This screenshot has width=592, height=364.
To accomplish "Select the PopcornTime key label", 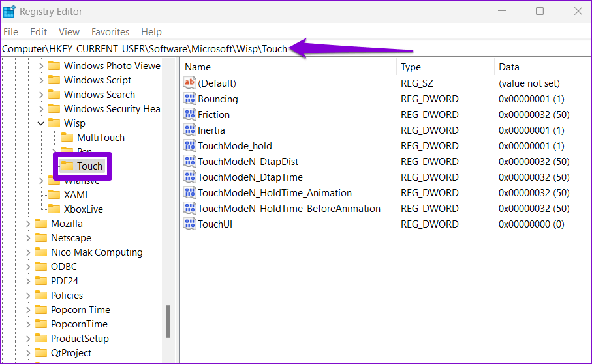I will [79, 324].
